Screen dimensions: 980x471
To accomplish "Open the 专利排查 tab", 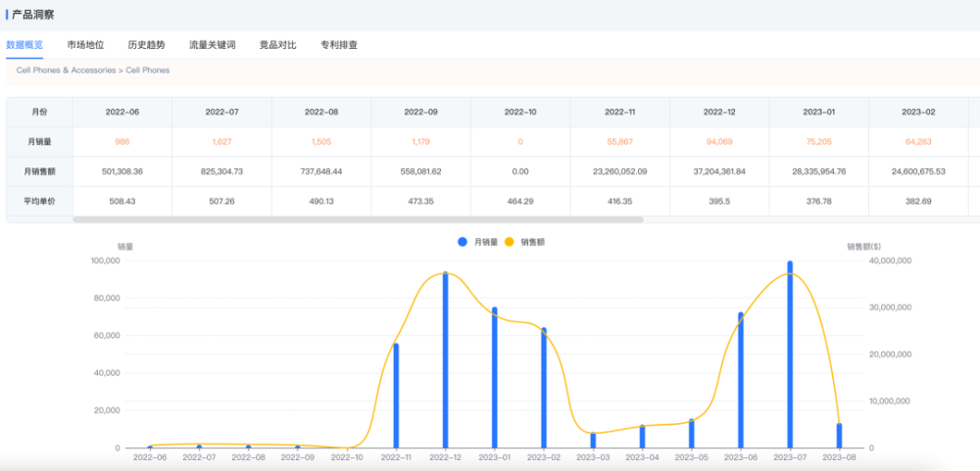I will pos(339,45).
